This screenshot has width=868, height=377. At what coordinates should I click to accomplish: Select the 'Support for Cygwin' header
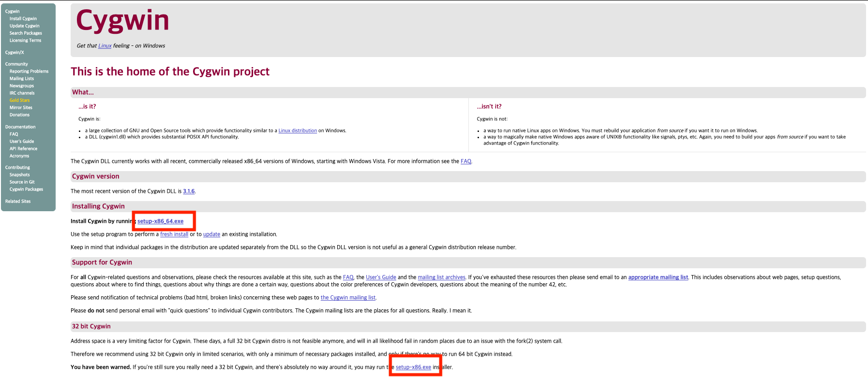(x=102, y=262)
